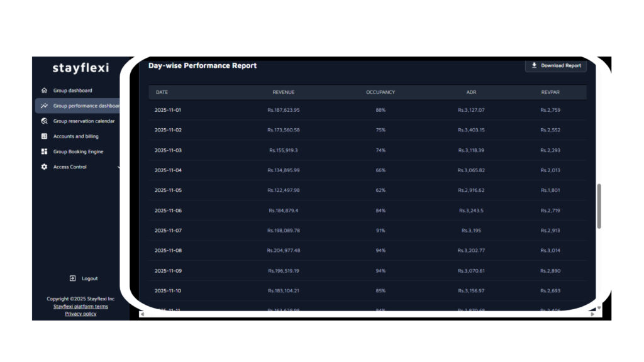
Task: Expand the Access Control chevron
Action: [x=119, y=167]
